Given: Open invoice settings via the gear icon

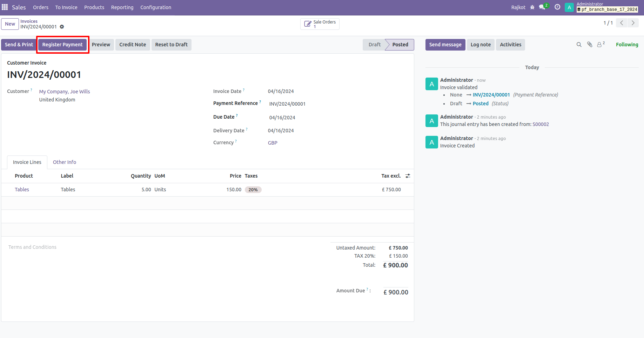Looking at the screenshot, I should point(62,27).
